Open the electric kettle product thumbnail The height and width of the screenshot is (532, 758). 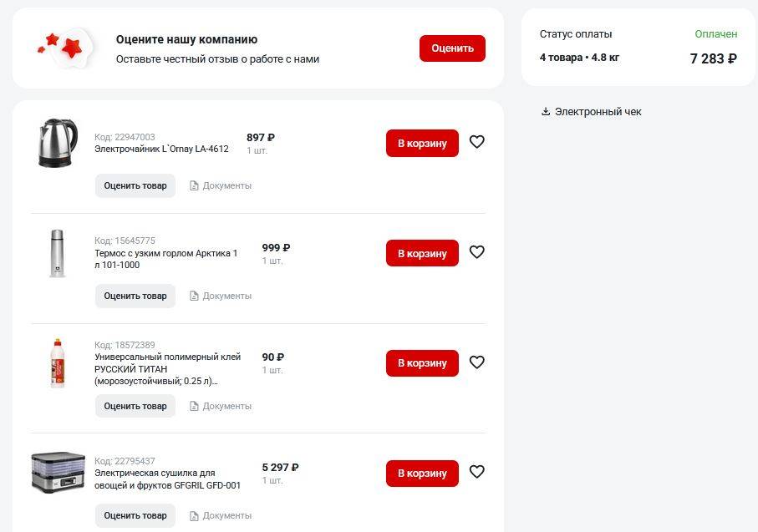click(x=58, y=143)
